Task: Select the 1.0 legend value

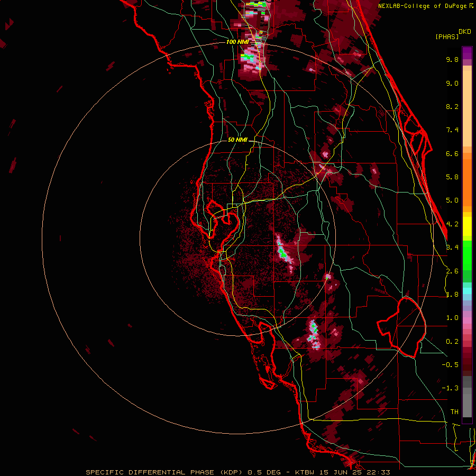Action: pos(452,318)
